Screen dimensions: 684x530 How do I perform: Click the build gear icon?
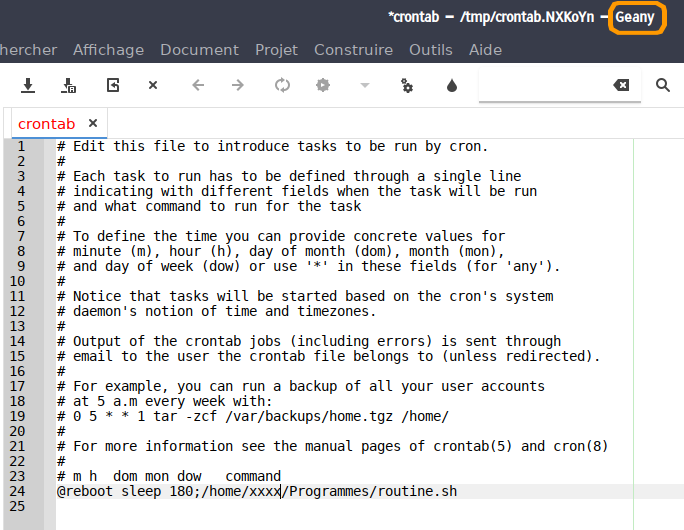click(x=322, y=86)
